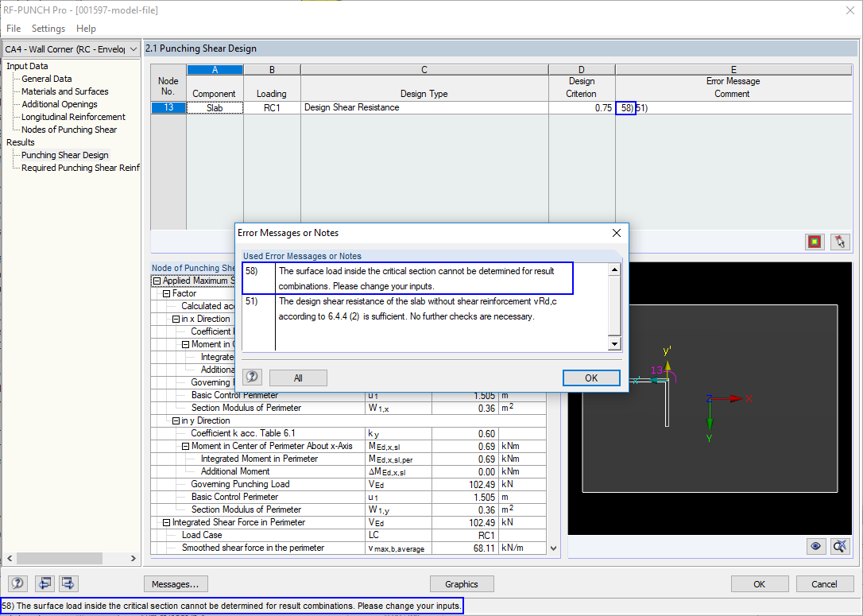Click Smoothed shear force in the perimeter row

(x=348, y=548)
